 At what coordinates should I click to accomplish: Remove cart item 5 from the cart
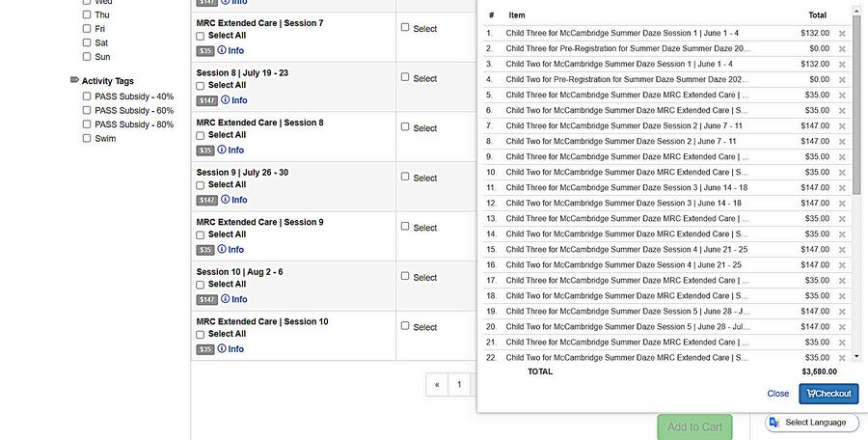click(841, 96)
